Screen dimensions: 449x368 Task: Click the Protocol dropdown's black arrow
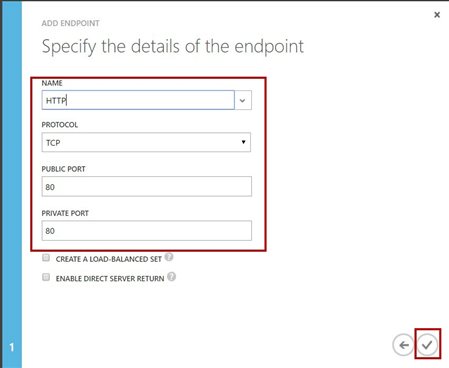[243, 142]
